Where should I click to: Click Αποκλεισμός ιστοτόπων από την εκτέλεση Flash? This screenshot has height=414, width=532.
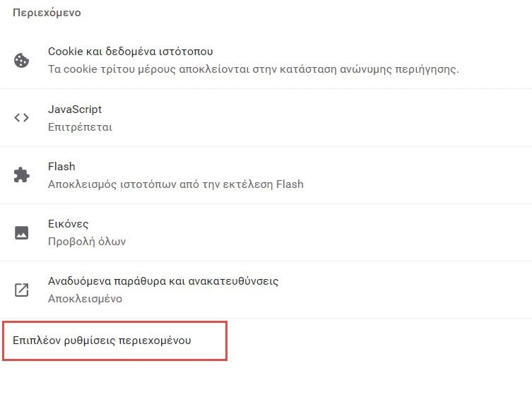[176, 184]
